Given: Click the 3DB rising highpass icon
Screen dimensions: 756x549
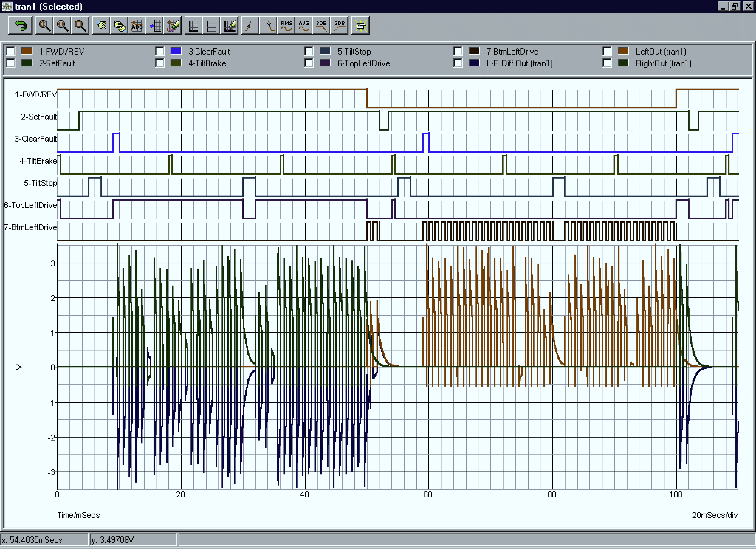Looking at the screenshot, I should [x=339, y=26].
